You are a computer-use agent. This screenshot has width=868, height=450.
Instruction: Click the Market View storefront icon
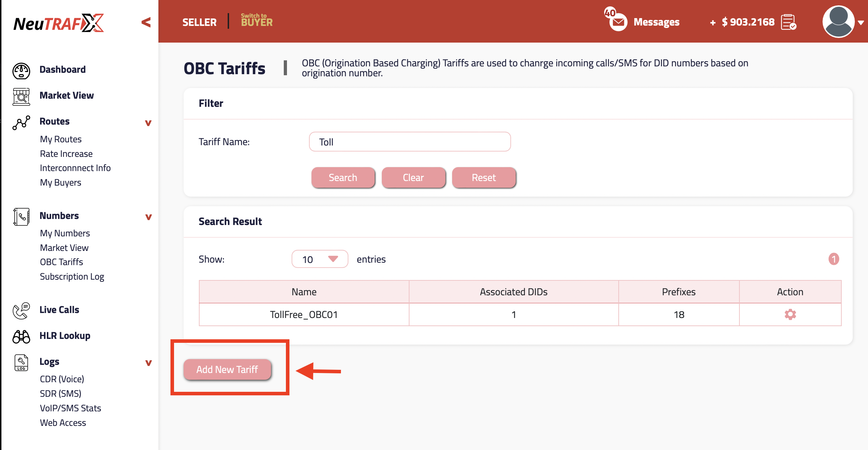21,96
